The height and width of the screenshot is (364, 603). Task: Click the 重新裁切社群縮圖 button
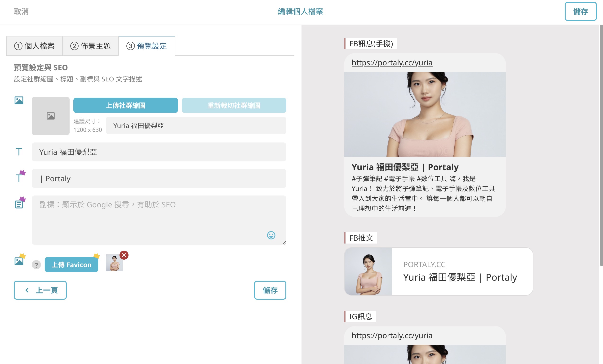pos(234,106)
